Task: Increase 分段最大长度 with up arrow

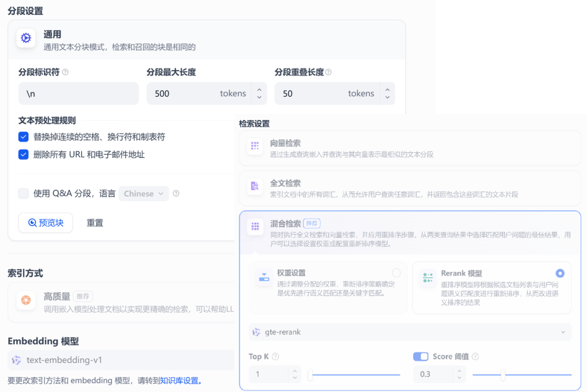Action: point(259,90)
